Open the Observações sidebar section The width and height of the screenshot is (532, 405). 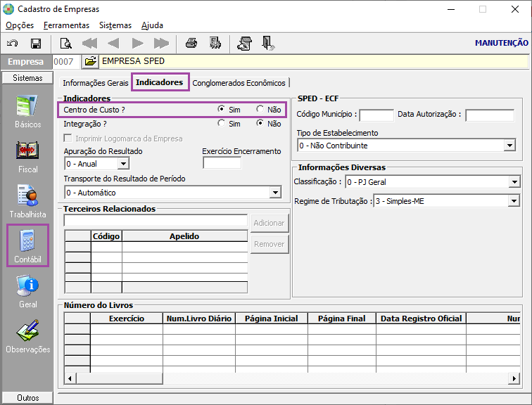[x=27, y=336]
